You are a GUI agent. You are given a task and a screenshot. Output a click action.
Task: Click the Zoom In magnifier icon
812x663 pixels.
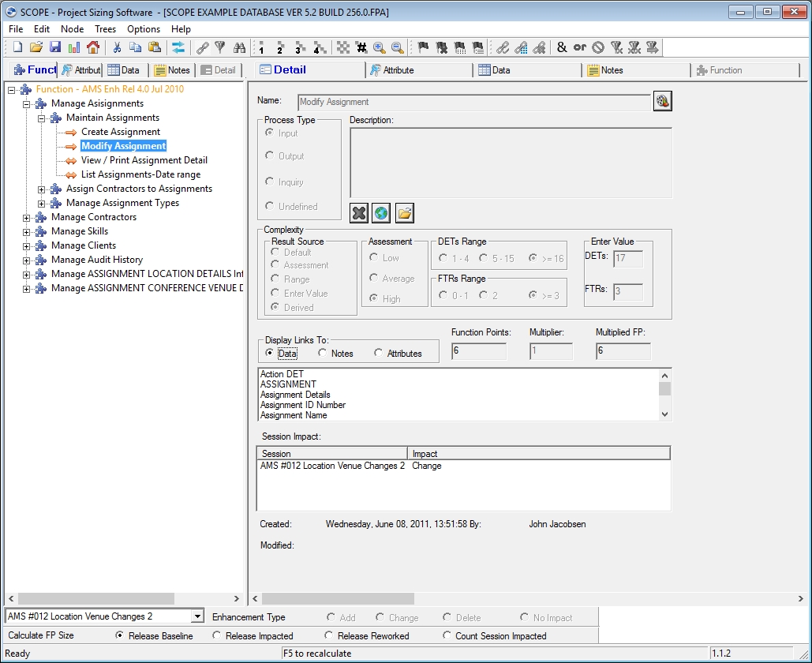380,47
